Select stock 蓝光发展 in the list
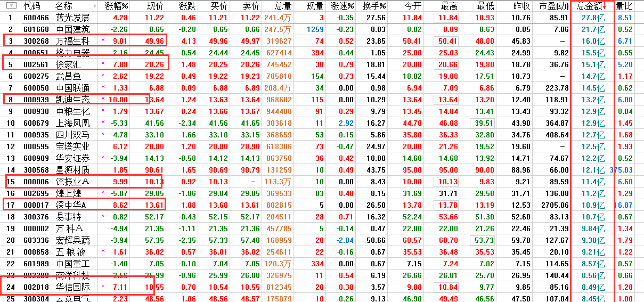The image size is (644, 302). pos(73,18)
